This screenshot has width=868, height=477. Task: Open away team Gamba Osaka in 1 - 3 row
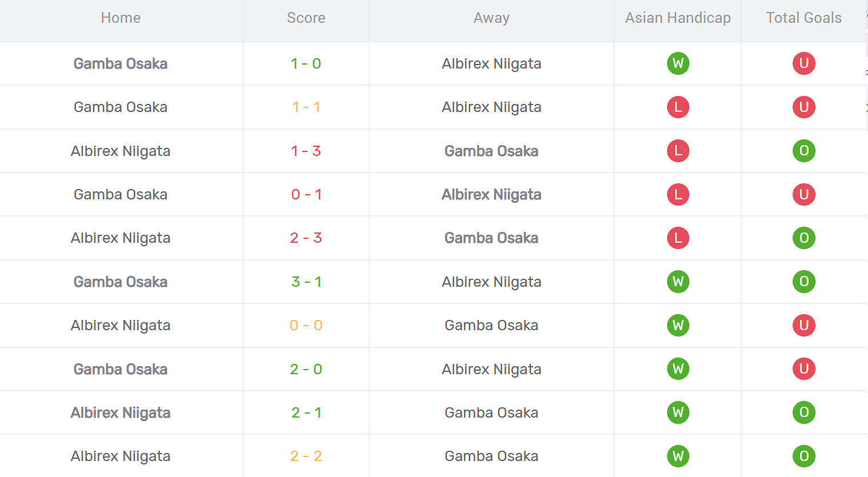click(491, 151)
